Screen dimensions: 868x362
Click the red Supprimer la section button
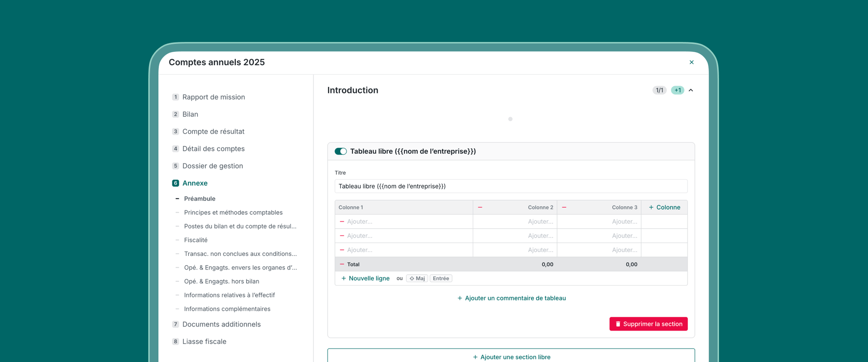click(648, 324)
